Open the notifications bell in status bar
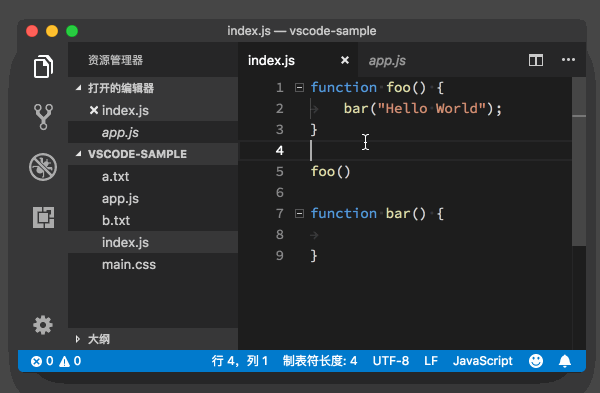 click(565, 361)
